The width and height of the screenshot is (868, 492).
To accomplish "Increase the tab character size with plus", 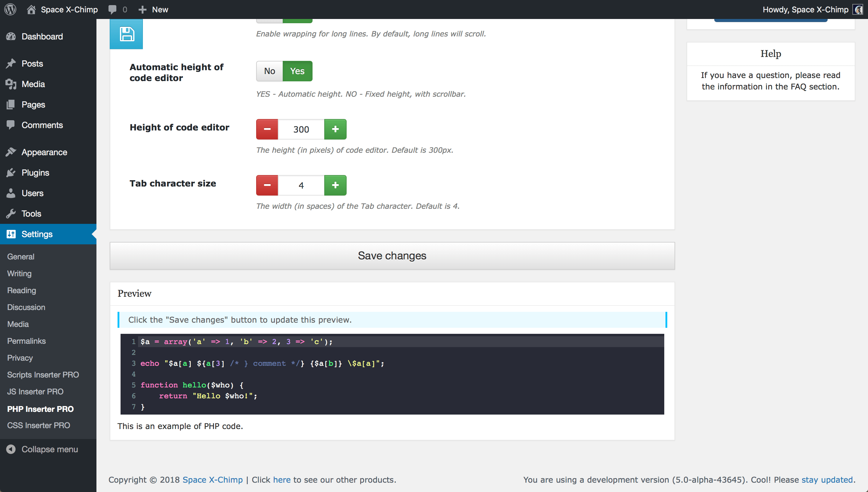I will (x=335, y=185).
